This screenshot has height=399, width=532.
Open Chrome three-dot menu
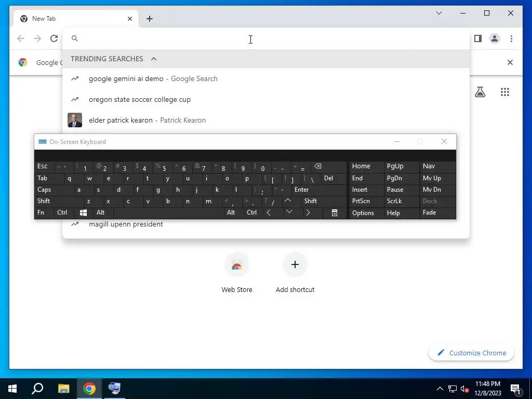coord(511,38)
